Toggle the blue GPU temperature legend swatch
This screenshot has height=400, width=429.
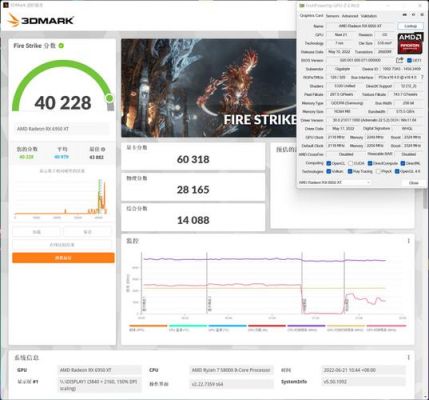tap(227, 326)
